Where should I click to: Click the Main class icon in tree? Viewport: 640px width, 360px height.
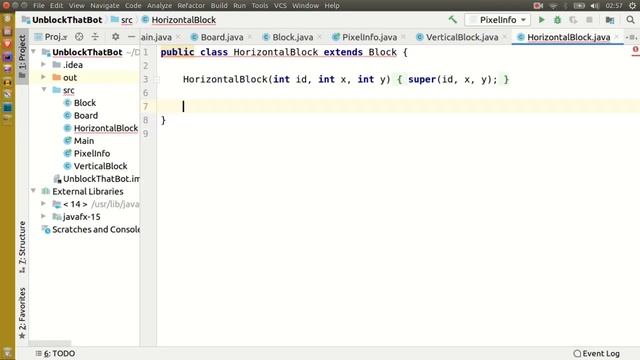(x=67, y=141)
